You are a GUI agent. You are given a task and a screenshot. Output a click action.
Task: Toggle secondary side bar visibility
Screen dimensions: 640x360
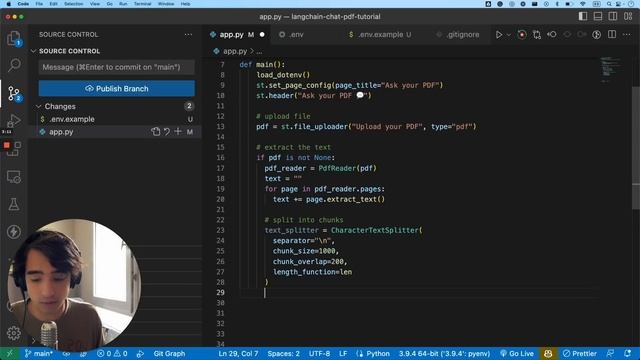613,16
